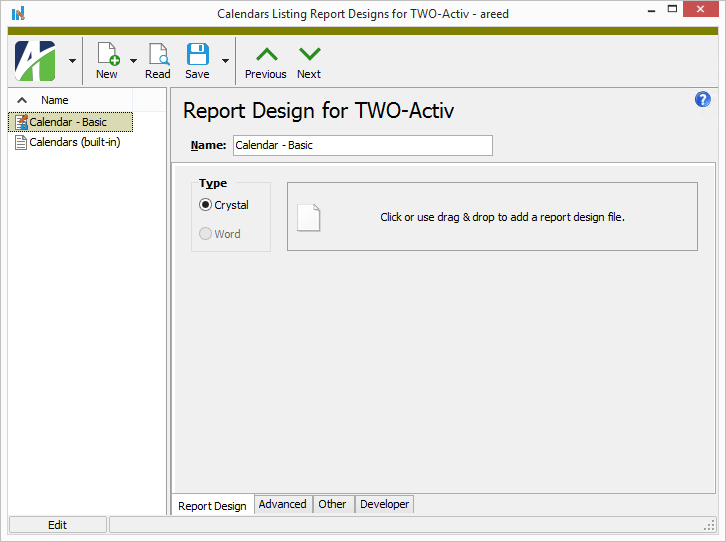Click the large application logo button
The height and width of the screenshot is (542, 726).
(36, 60)
